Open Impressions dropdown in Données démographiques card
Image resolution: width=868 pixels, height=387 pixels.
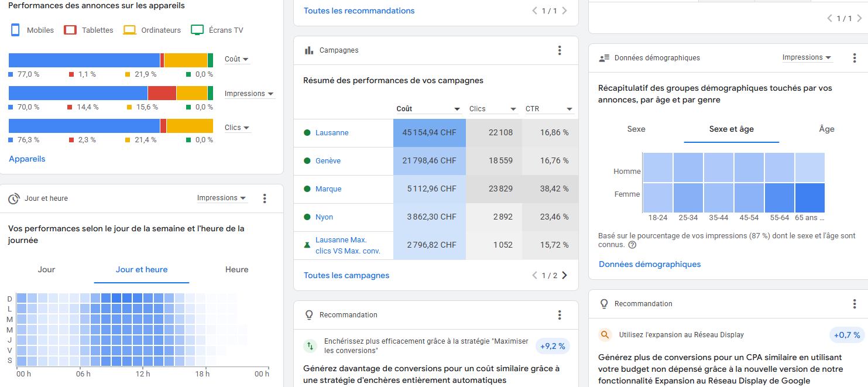coord(807,57)
